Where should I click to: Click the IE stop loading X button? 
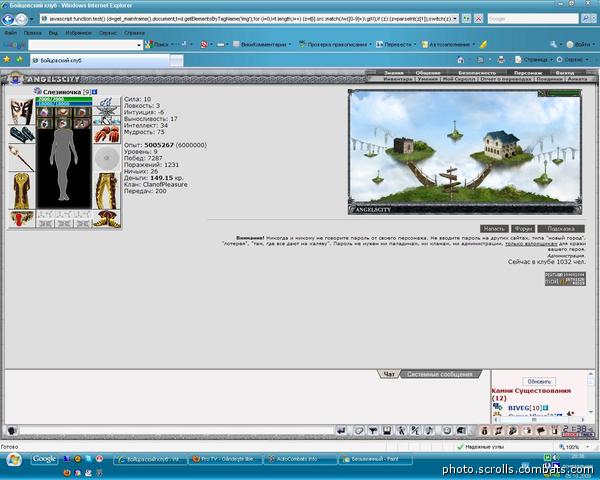[x=478, y=18]
